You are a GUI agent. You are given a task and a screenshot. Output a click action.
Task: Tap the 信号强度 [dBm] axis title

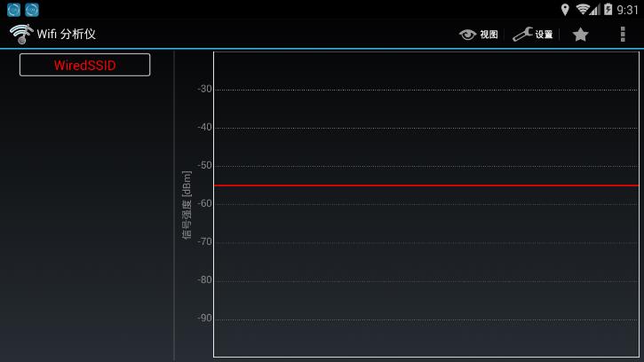click(x=187, y=205)
